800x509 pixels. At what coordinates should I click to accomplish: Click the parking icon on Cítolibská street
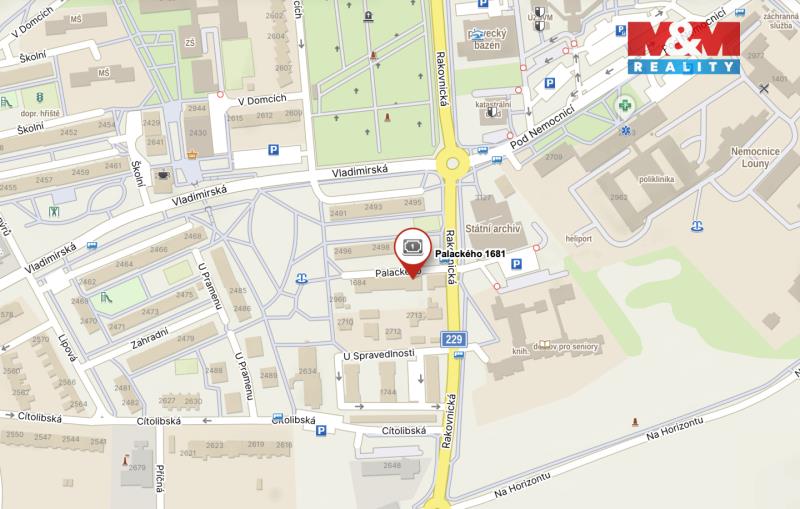pyautogui.click(x=320, y=431)
